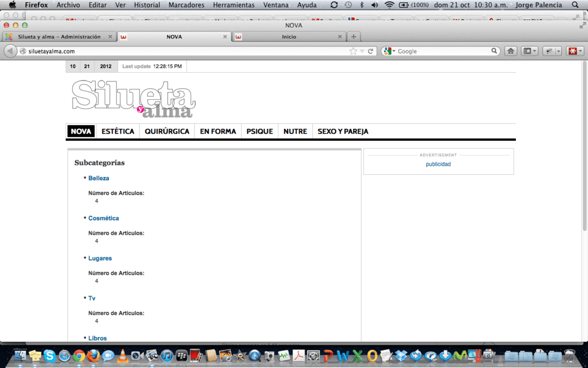The height and width of the screenshot is (368, 588).
Task: Click the Wi-Fi status icon
Action: [x=389, y=5]
